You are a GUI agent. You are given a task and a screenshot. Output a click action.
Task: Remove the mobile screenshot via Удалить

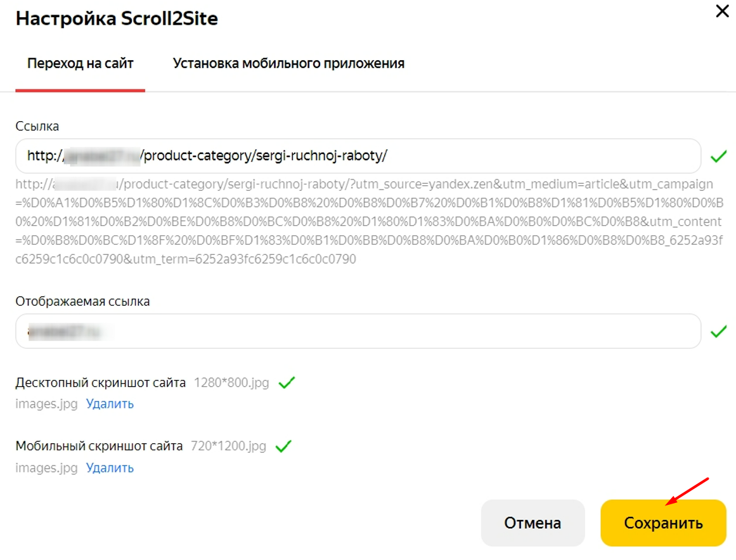[x=110, y=468]
